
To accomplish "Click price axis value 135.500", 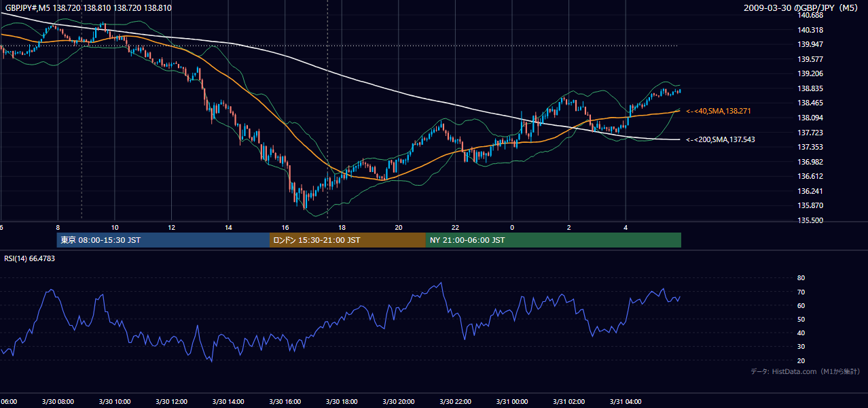I will click(x=811, y=220).
